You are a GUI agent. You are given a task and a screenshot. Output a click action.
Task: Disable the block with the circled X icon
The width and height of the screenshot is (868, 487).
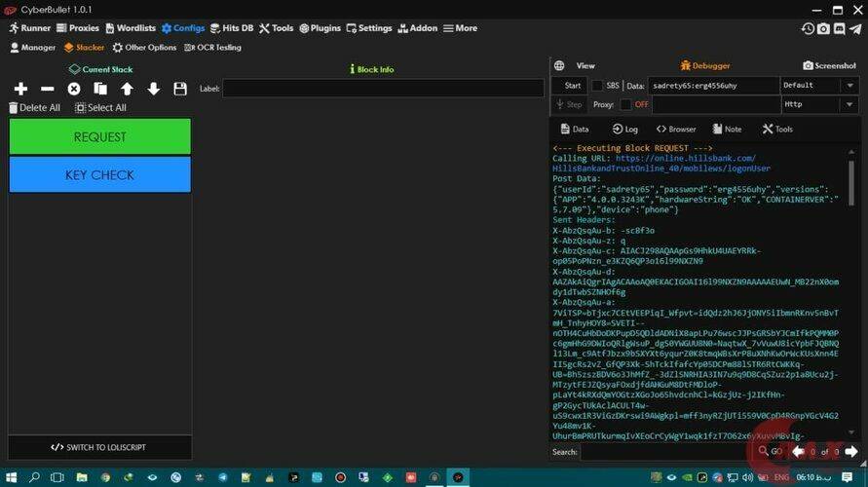click(x=74, y=89)
